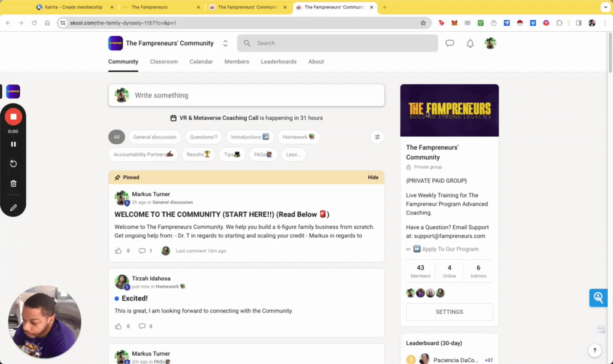This screenshot has height=364, width=613.
Task: Filter posts by Homework
Action: [299, 137]
